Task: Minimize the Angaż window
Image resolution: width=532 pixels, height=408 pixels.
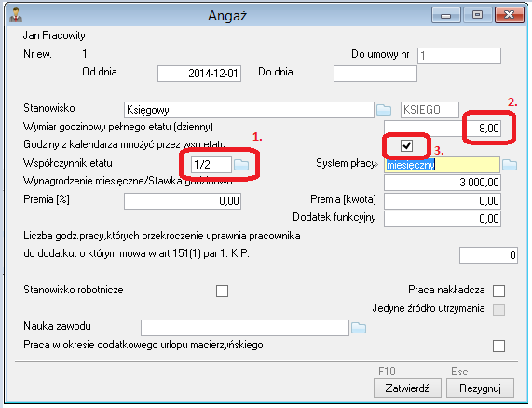Action: point(446,15)
